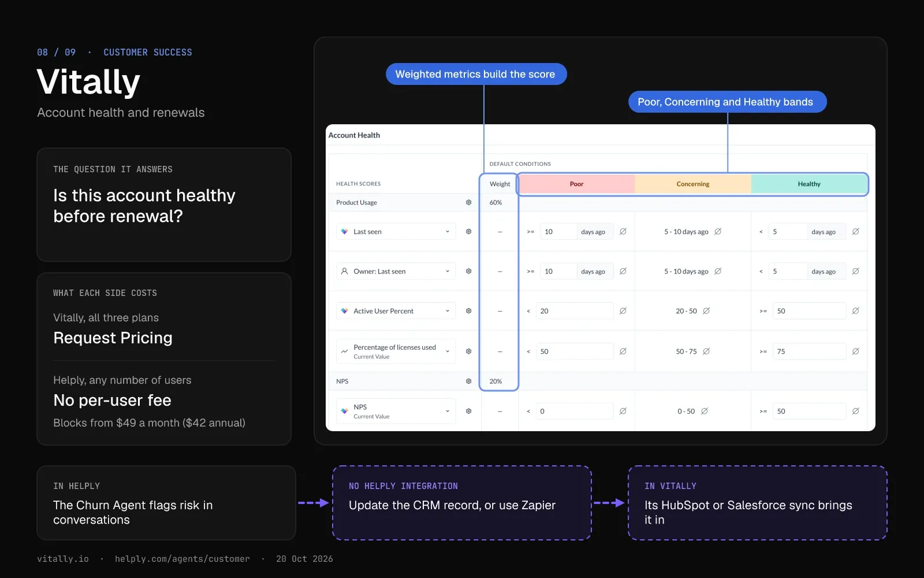Clear the NPS 0 - 50 Concerning condition
This screenshot has width=924, height=578.
(x=705, y=411)
